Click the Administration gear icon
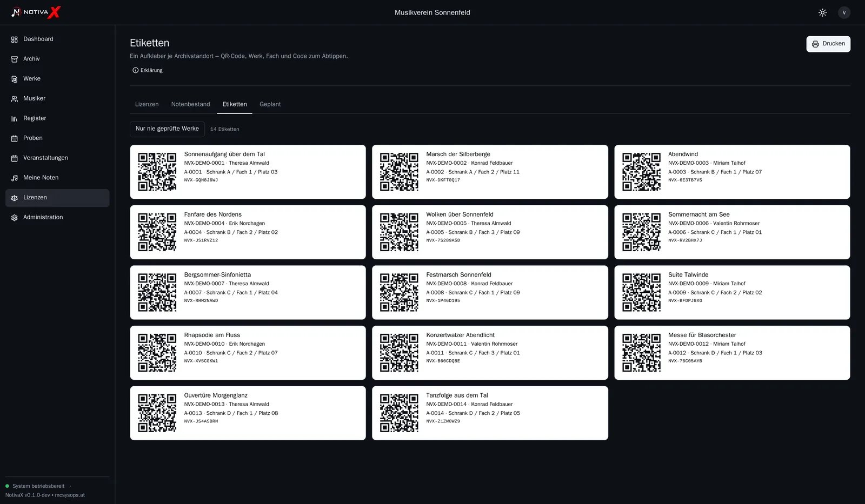The width and height of the screenshot is (865, 504). (x=15, y=218)
